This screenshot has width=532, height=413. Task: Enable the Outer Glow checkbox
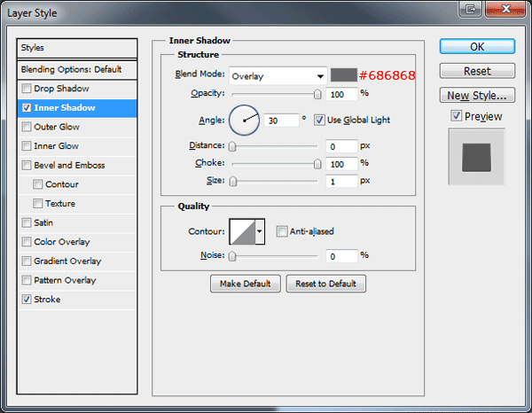(x=27, y=127)
